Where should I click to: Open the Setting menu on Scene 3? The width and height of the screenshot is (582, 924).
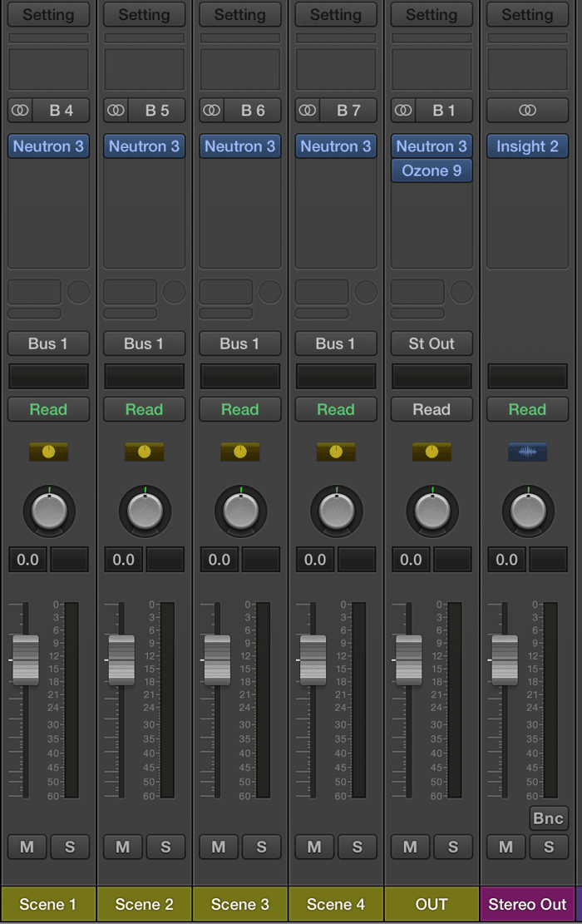[x=239, y=15]
